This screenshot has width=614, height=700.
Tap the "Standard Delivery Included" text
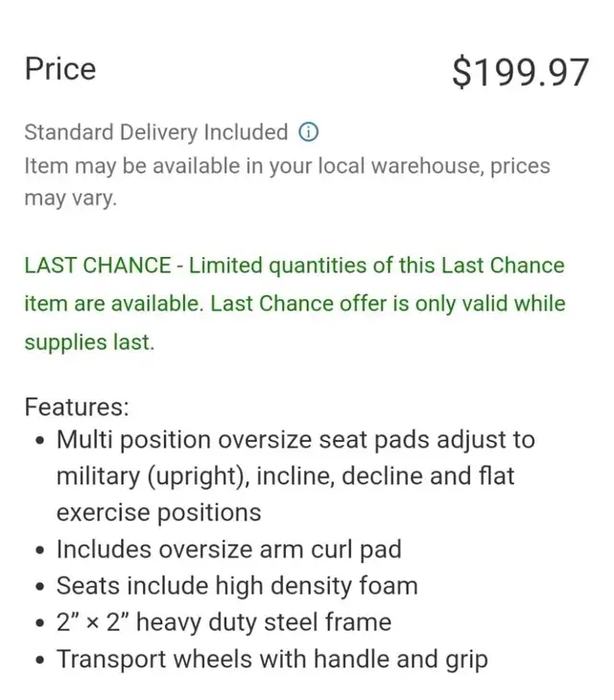coord(155,132)
